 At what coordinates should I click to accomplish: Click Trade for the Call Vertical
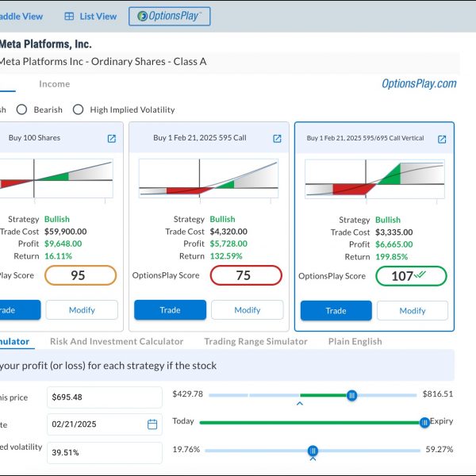[336, 310]
